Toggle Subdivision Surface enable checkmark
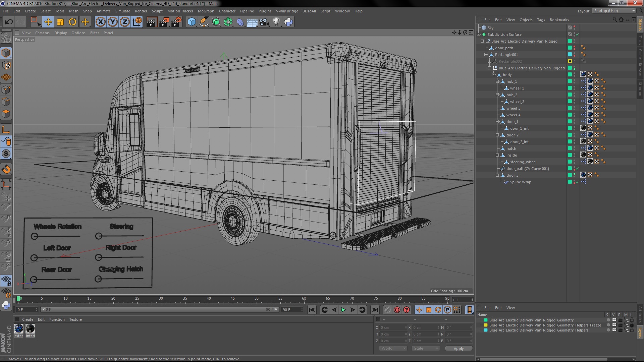This screenshot has height=362, width=644. (577, 35)
